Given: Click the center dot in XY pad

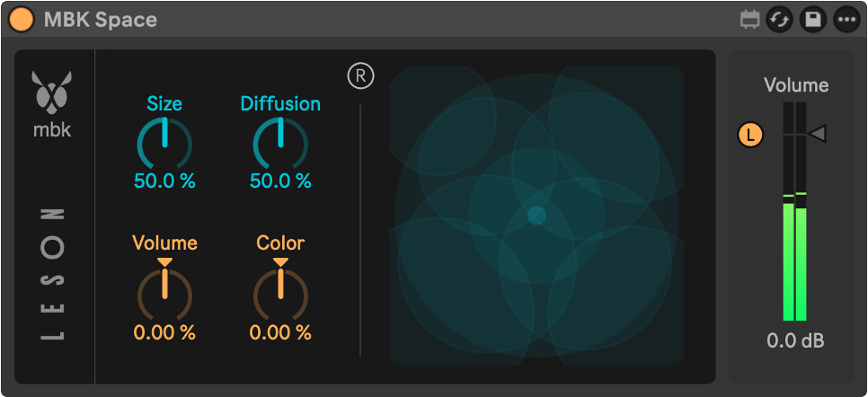Looking at the screenshot, I should (x=536, y=216).
